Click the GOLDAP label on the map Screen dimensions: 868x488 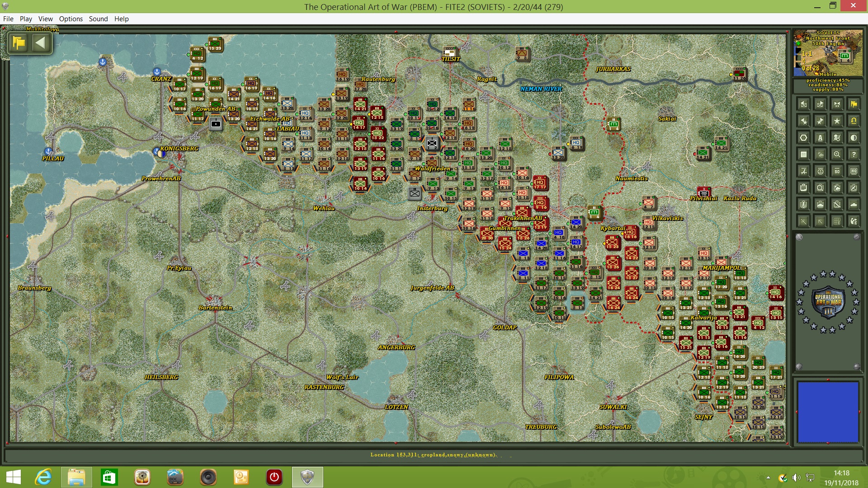tap(505, 328)
